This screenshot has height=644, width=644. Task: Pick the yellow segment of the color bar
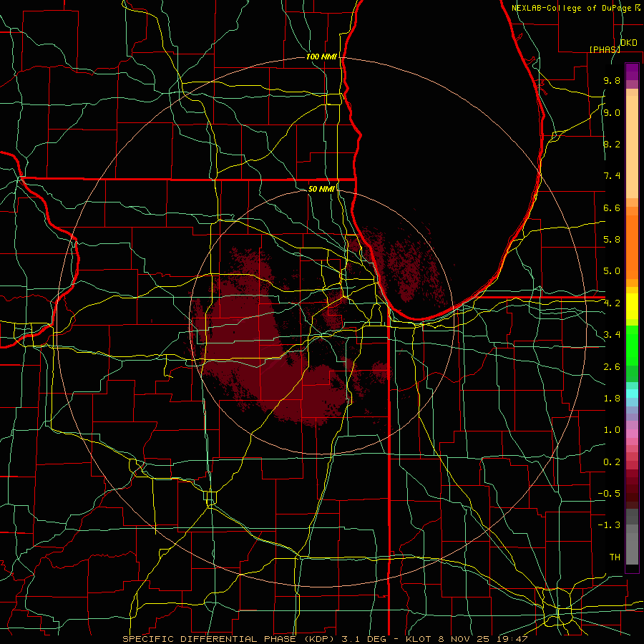tap(632, 306)
